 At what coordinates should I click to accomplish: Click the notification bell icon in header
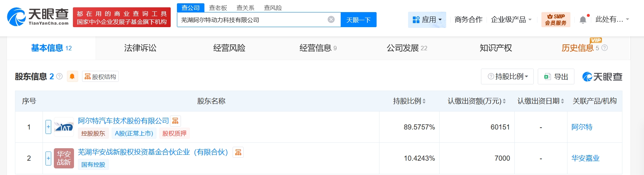coord(583,20)
